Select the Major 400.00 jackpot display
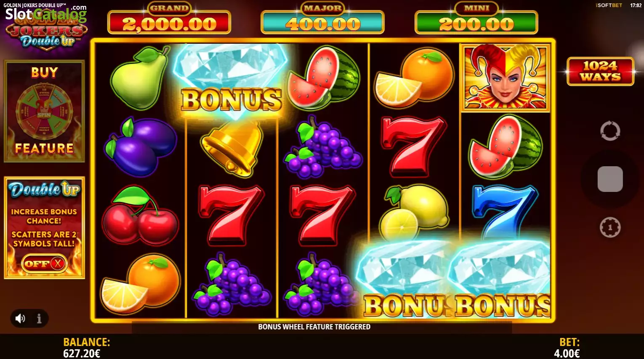644x359 pixels. (x=322, y=19)
